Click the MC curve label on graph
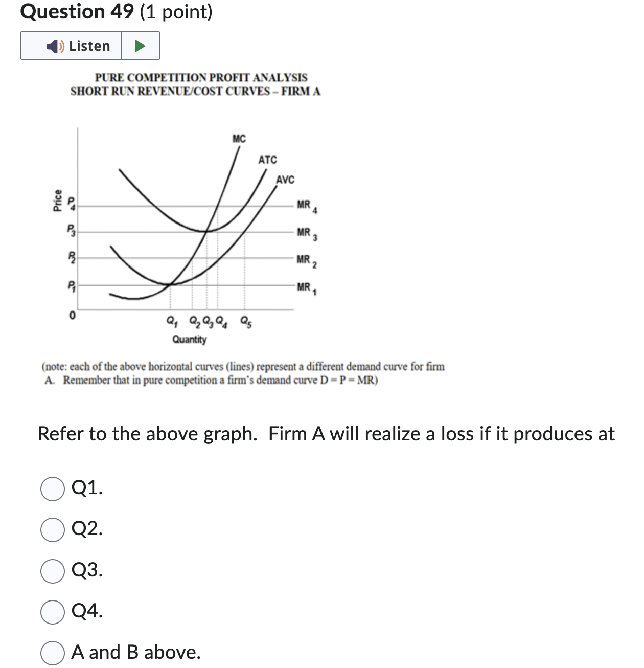Image resolution: width=644 pixels, height=668 pixels. pos(239,139)
